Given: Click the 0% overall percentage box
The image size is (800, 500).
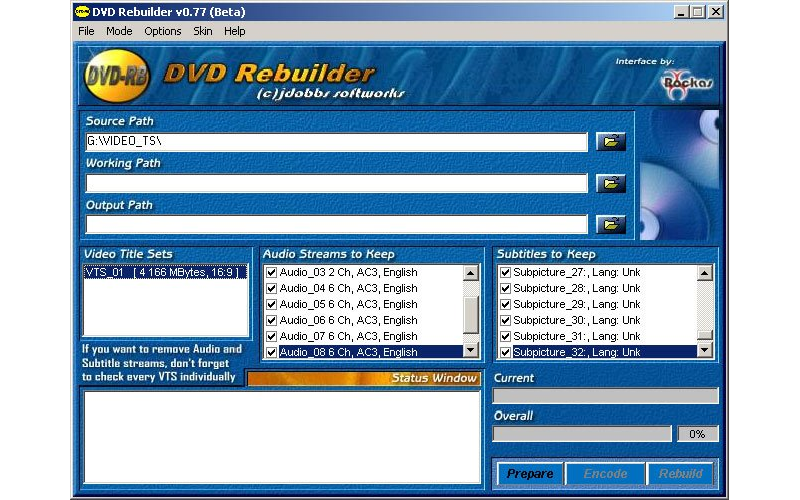Looking at the screenshot, I should click(x=697, y=434).
